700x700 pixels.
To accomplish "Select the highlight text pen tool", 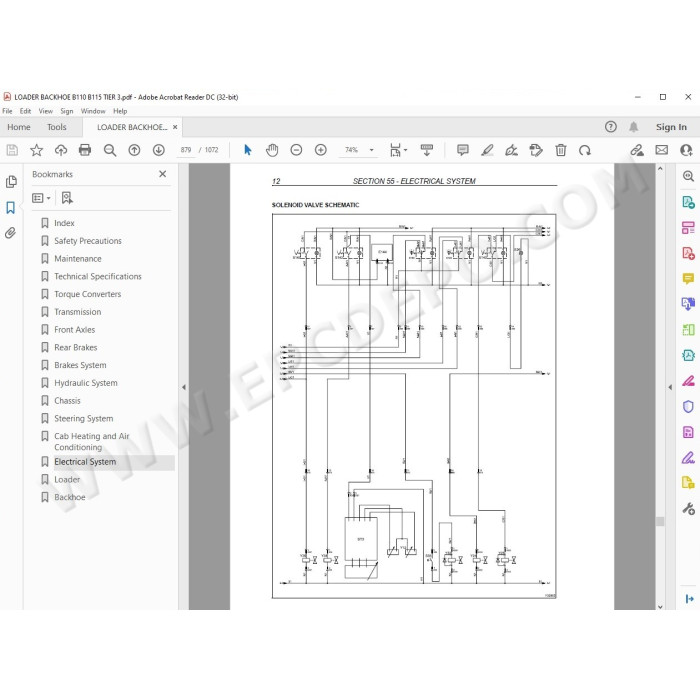I will coord(487,150).
